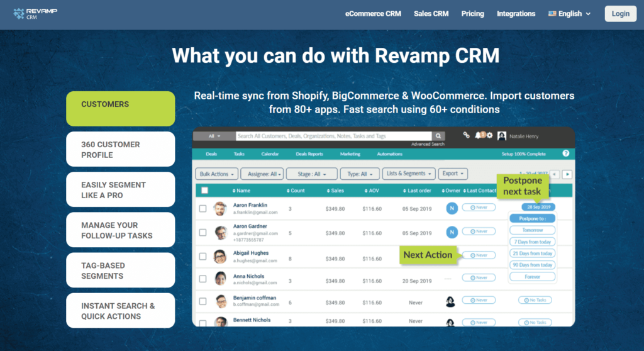Tick checkbox for Anna Nichols

(203, 279)
